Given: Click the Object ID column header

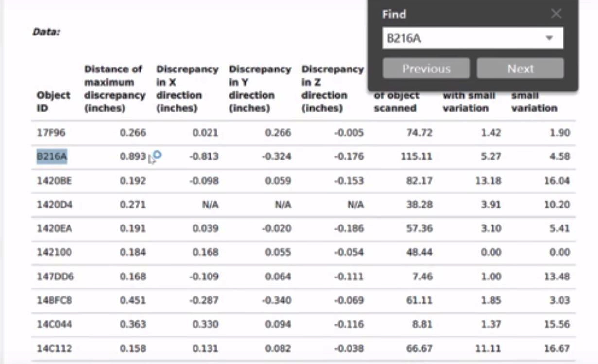Looking at the screenshot, I should (53, 102).
